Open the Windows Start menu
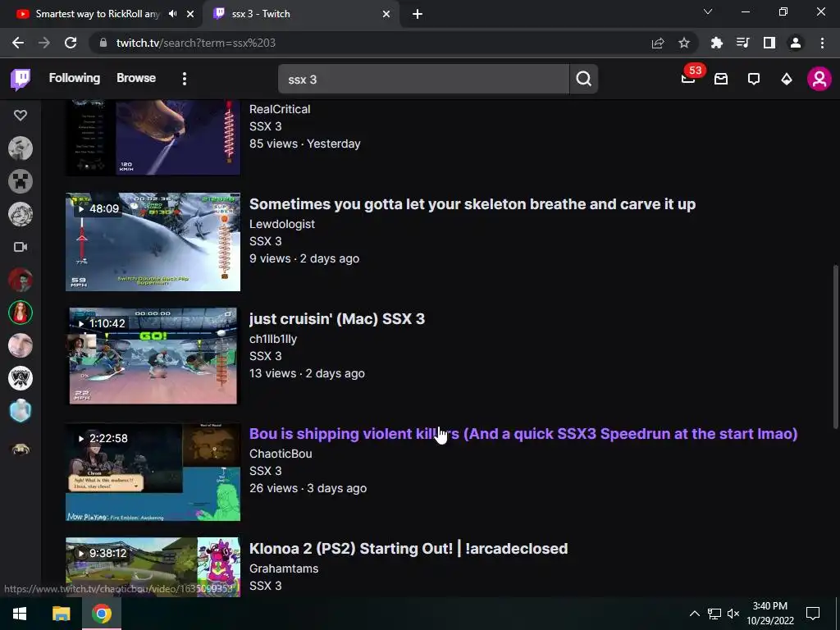Screen dimensions: 840x630 click(20, 614)
